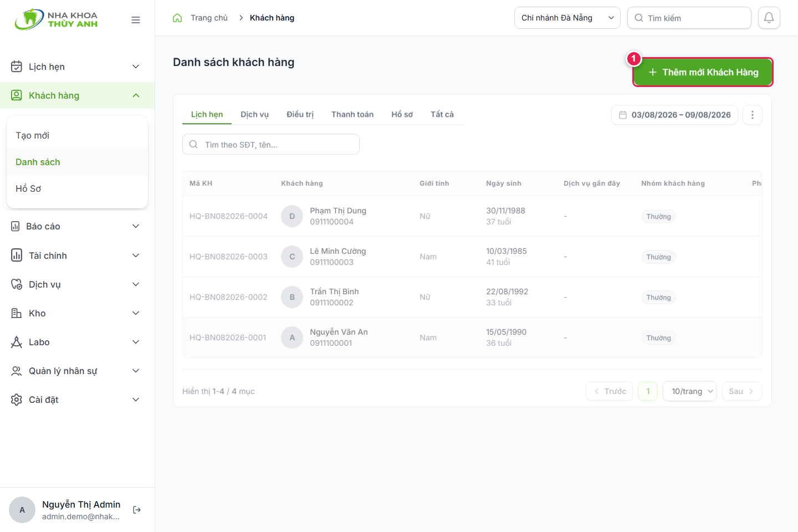Click the Tài chính chart icon

pyautogui.click(x=17, y=255)
